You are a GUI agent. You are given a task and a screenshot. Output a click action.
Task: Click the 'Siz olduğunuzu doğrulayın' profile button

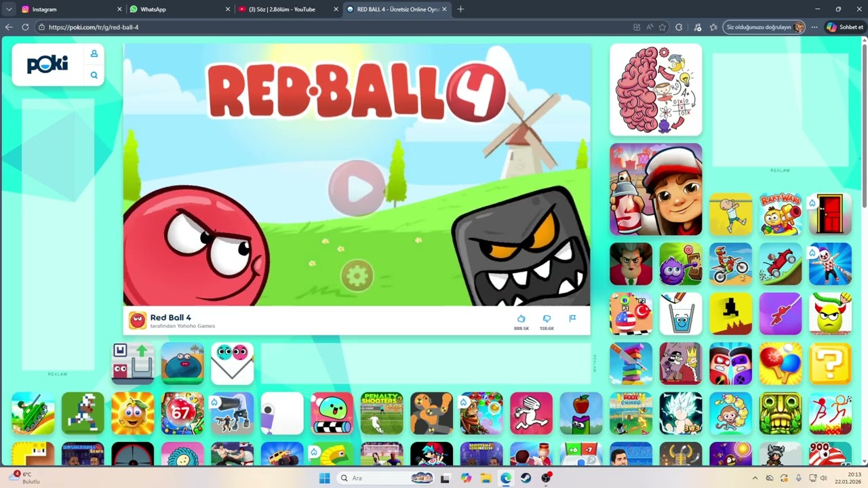(764, 27)
